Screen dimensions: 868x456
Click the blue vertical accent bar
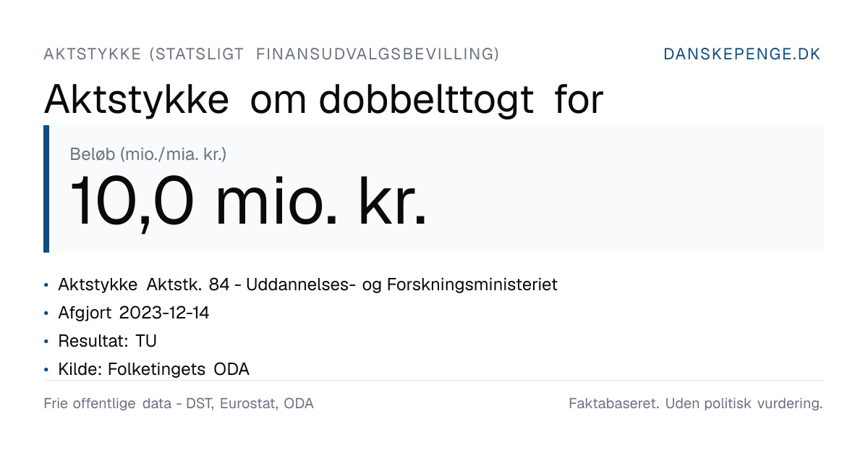tap(46, 189)
